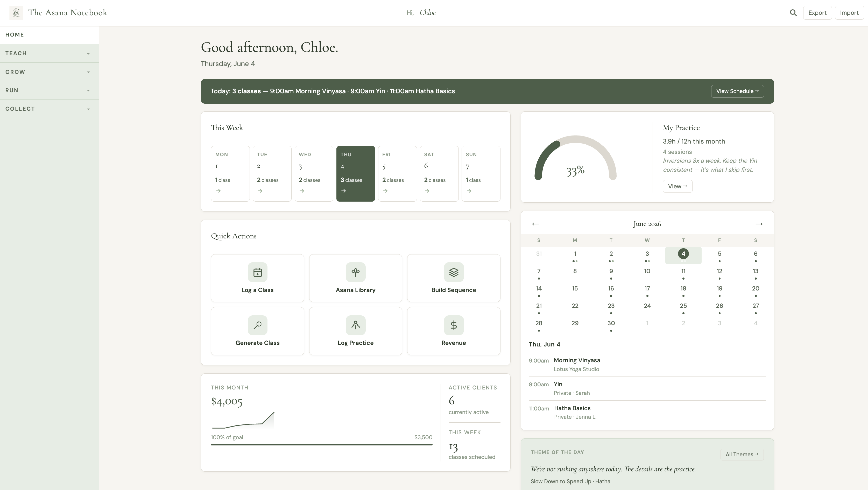Expand the GROW sidebar section

(49, 72)
